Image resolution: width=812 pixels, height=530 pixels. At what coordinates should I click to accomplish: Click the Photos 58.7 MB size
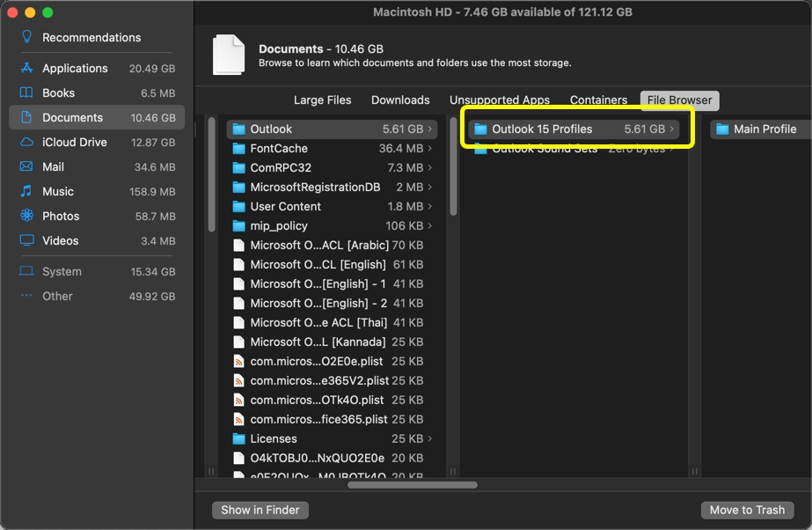156,216
